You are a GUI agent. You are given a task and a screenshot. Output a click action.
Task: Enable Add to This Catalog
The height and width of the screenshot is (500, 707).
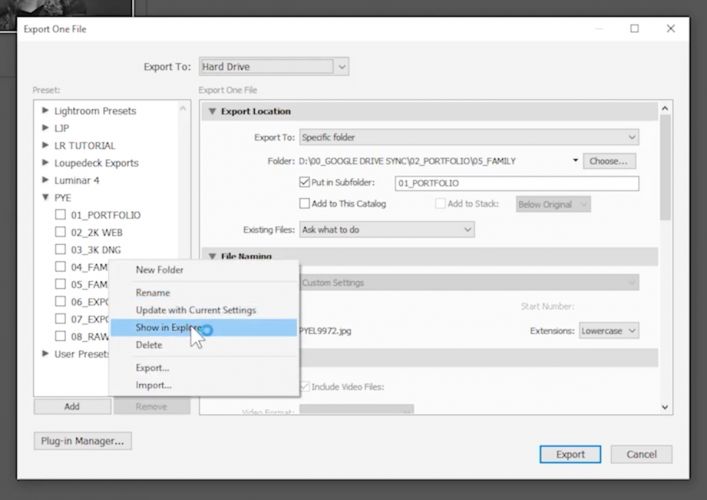304,203
